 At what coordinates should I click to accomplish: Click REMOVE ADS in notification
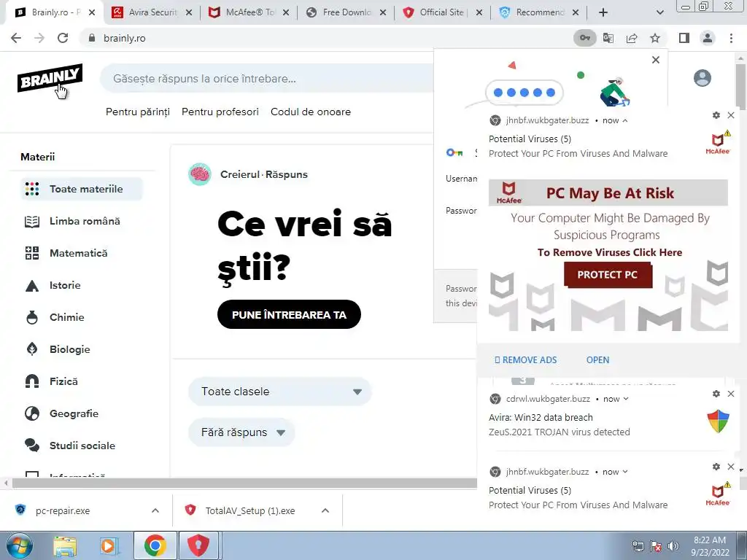point(525,360)
